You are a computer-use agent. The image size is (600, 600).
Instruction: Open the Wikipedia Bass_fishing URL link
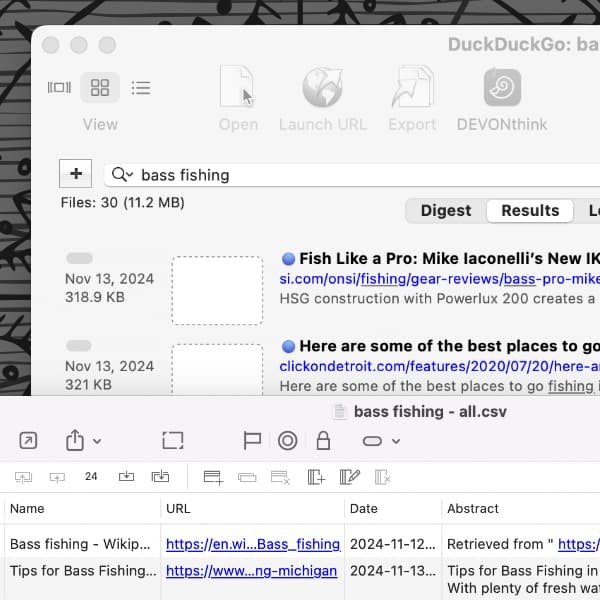coord(253,545)
